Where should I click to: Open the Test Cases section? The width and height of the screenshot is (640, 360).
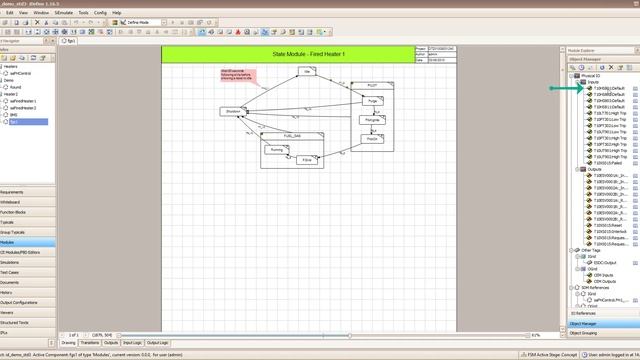tap(28, 273)
